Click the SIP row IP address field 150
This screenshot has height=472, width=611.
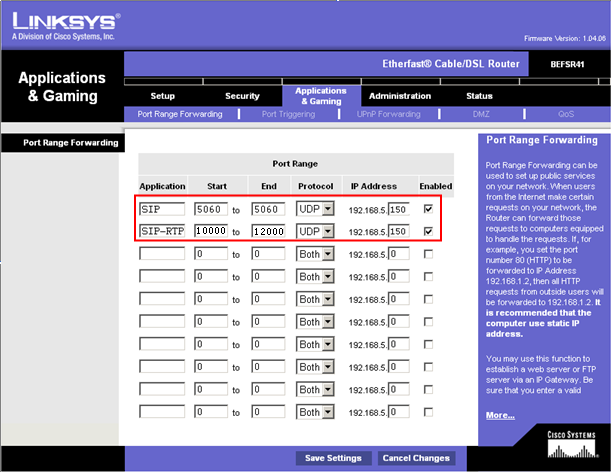tap(399, 209)
